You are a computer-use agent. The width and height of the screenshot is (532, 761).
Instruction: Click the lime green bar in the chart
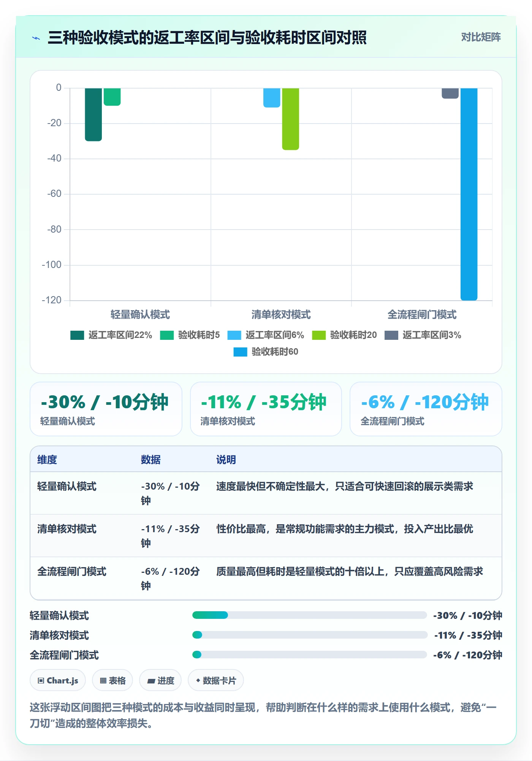click(x=290, y=119)
